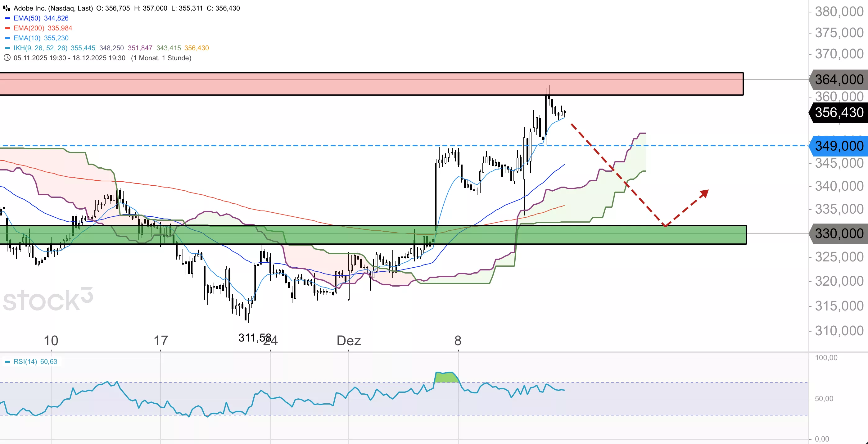
Task: Click the clock icon beside date range
Action: click(7, 58)
